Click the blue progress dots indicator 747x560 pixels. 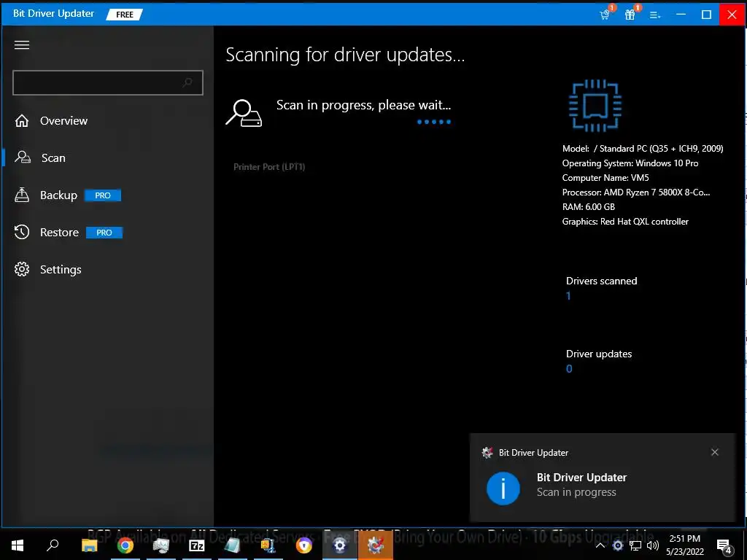point(434,122)
